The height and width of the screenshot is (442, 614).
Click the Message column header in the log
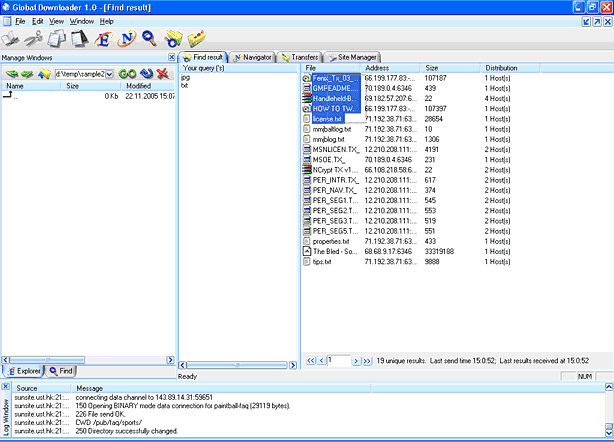click(221, 388)
